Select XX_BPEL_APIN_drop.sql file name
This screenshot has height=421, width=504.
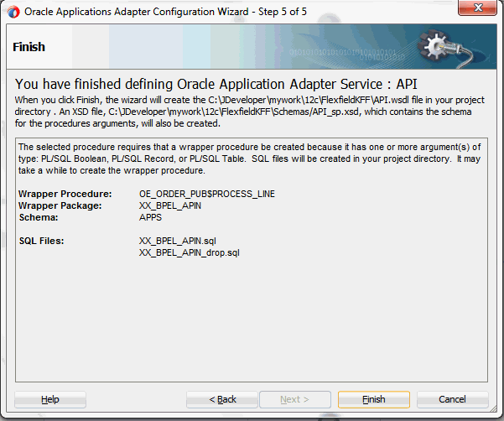tap(190, 253)
